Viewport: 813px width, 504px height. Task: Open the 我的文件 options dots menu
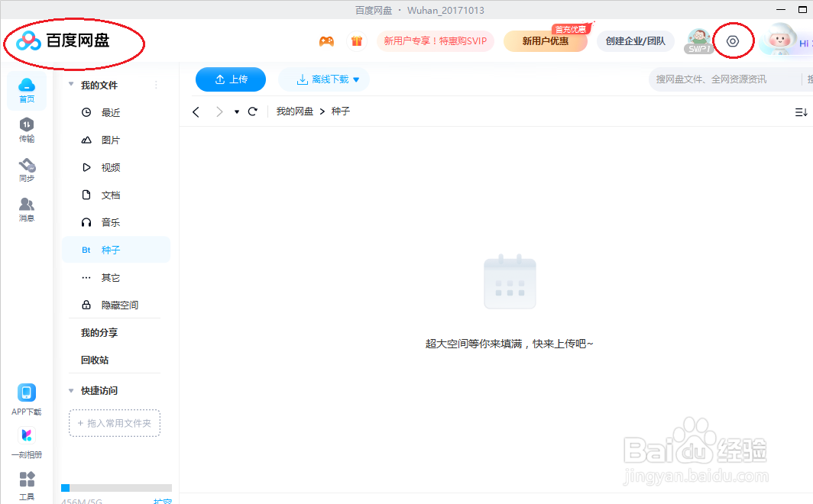[x=156, y=85]
